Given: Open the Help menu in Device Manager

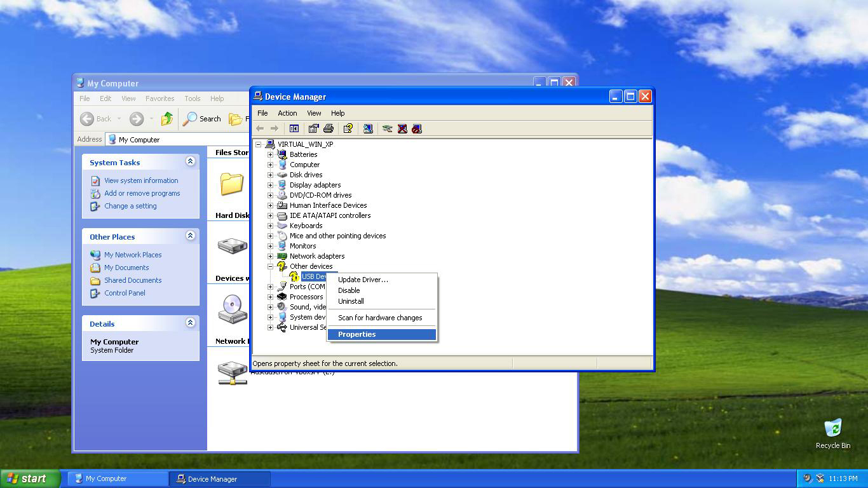Looking at the screenshot, I should [337, 113].
